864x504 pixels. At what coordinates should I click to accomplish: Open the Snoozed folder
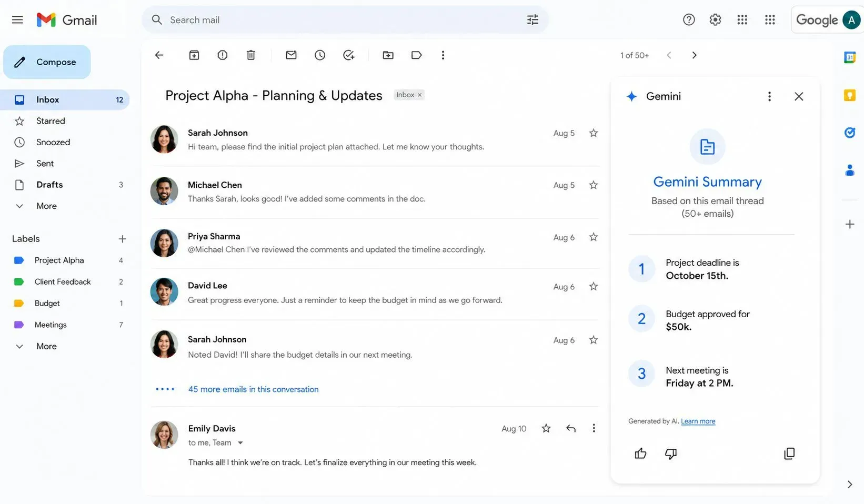click(x=65, y=142)
